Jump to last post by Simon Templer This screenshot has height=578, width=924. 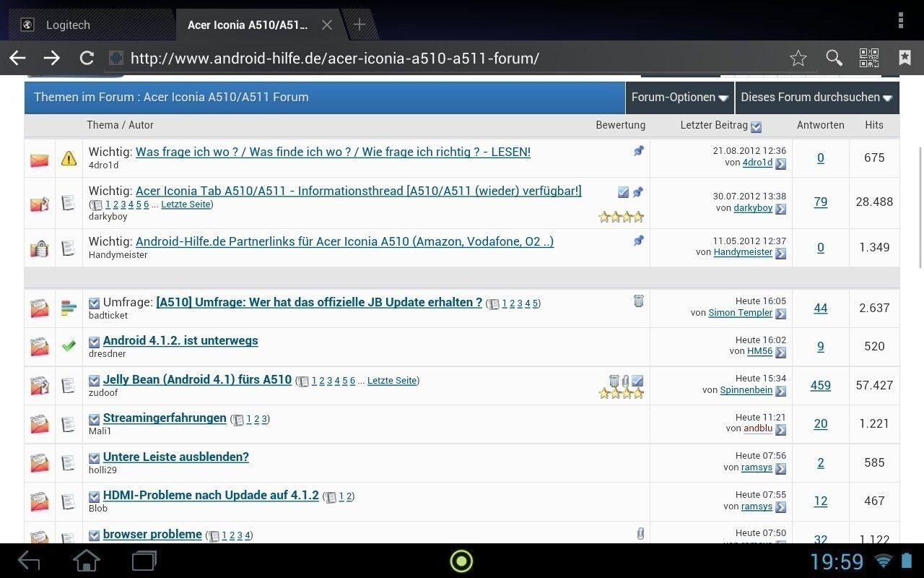pos(780,314)
